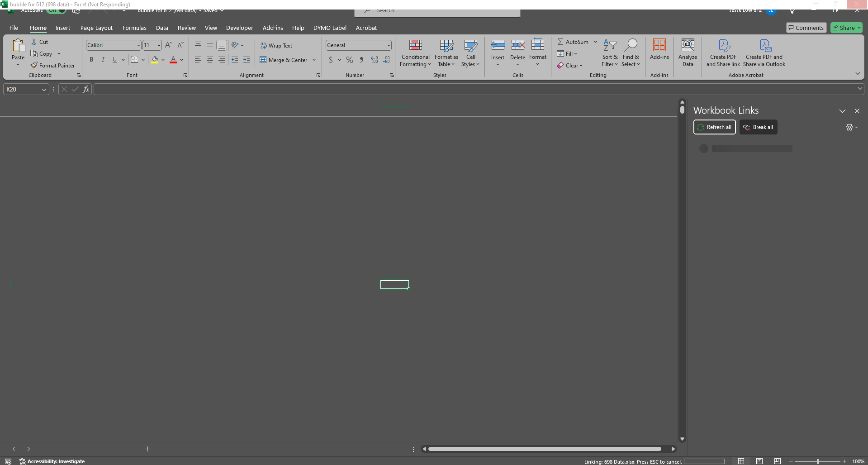Click the Copy icon
The height and width of the screenshot is (465, 868).
34,53
